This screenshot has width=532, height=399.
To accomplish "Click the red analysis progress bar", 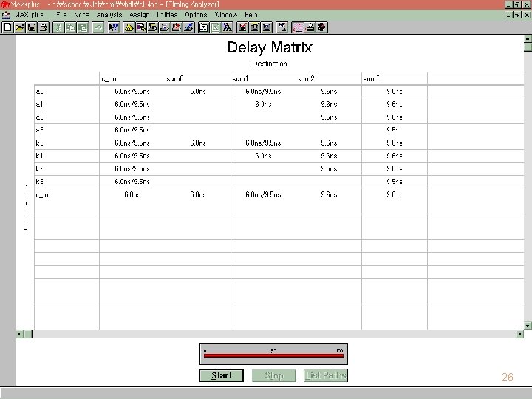I will click(x=273, y=355).
